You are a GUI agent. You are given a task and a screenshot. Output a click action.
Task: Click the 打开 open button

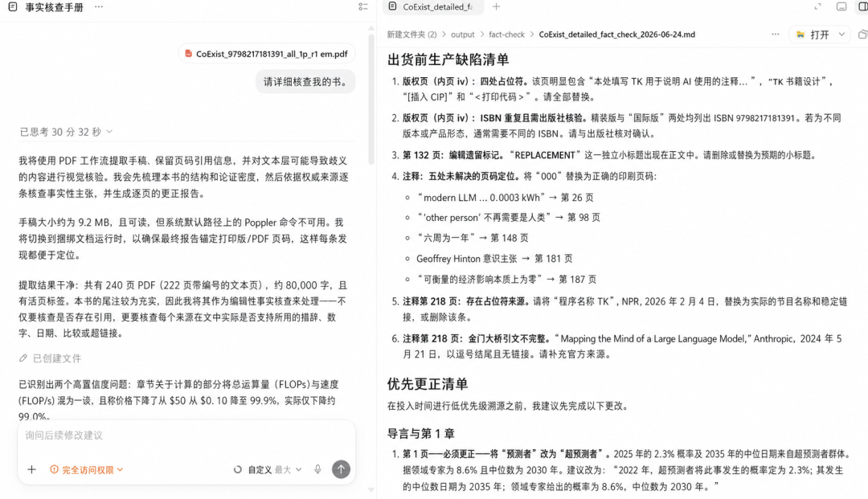click(x=813, y=35)
